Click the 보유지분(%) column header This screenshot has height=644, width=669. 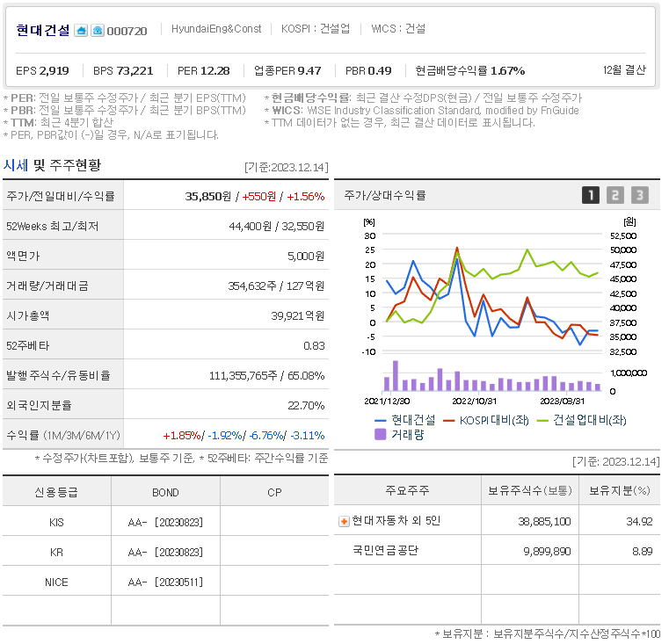tap(620, 490)
